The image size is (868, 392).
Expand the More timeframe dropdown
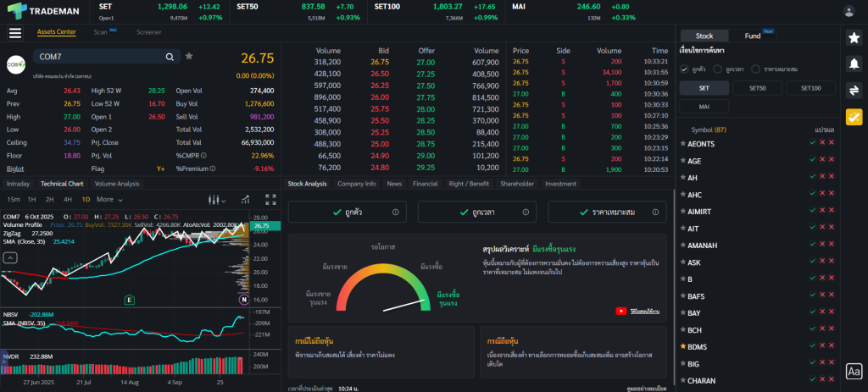point(108,199)
